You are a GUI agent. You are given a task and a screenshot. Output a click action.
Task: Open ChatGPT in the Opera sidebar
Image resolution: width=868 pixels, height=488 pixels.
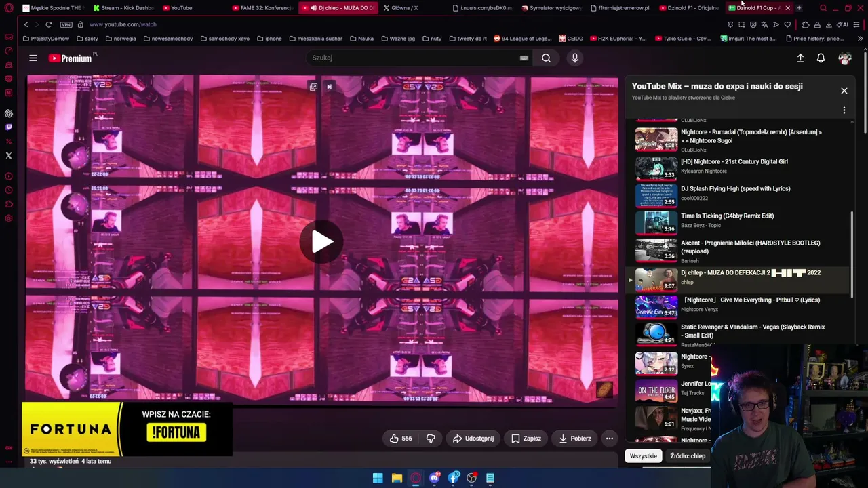[x=9, y=113]
